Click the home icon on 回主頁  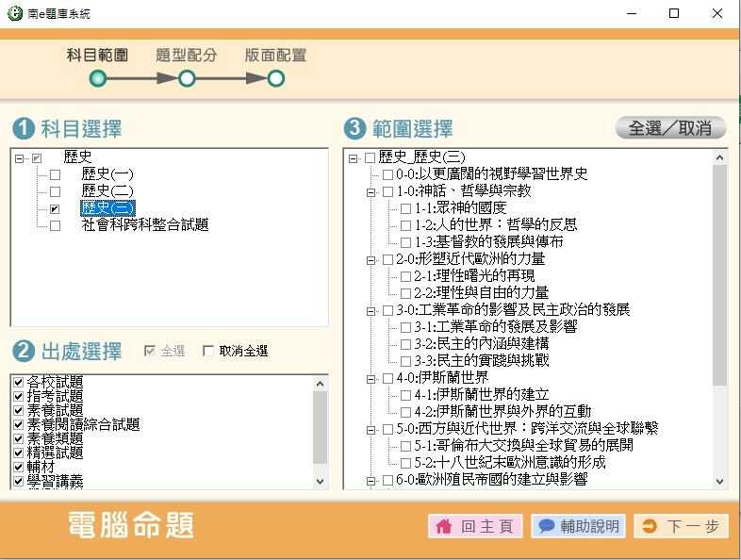coord(444,526)
